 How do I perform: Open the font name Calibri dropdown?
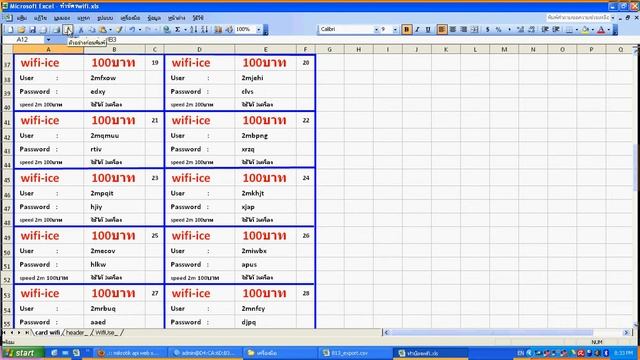click(376, 29)
